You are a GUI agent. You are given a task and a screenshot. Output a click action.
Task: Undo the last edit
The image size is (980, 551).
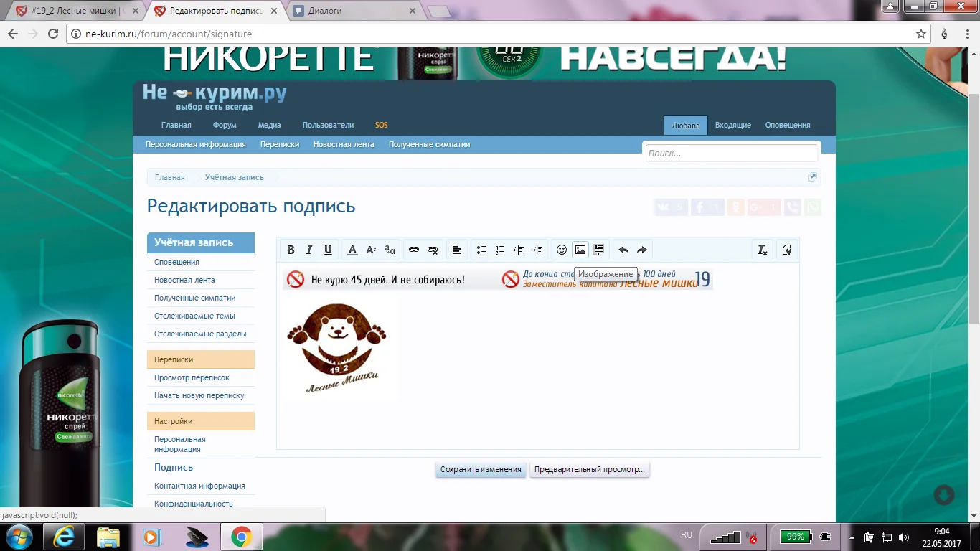pyautogui.click(x=623, y=250)
